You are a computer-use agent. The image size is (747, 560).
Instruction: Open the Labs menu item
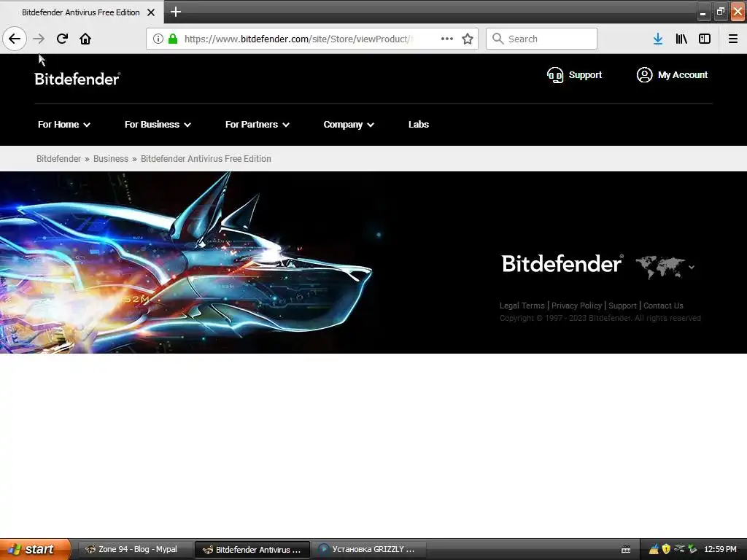pyautogui.click(x=418, y=124)
